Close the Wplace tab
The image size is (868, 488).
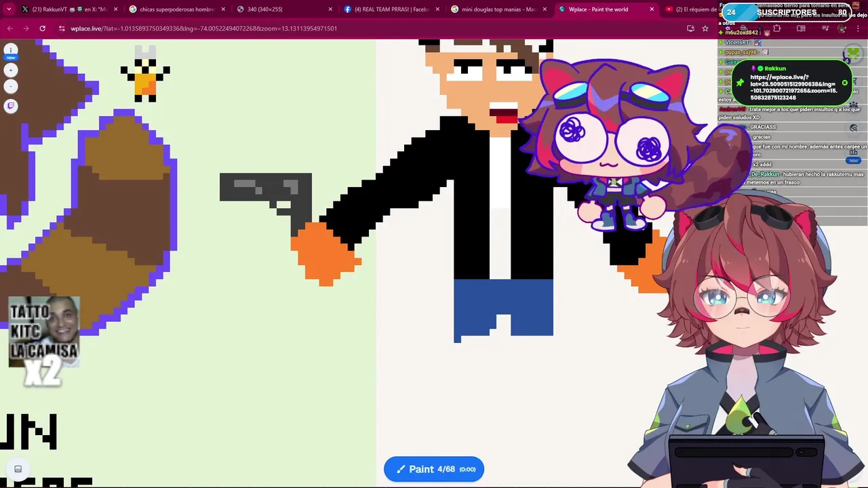point(652,9)
